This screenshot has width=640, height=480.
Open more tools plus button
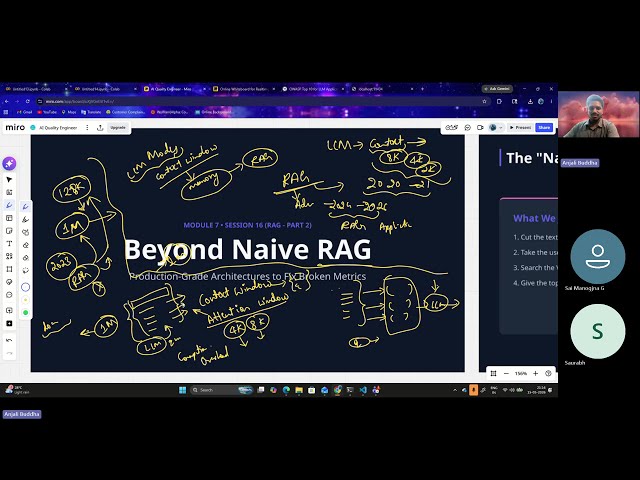pyautogui.click(x=9, y=324)
